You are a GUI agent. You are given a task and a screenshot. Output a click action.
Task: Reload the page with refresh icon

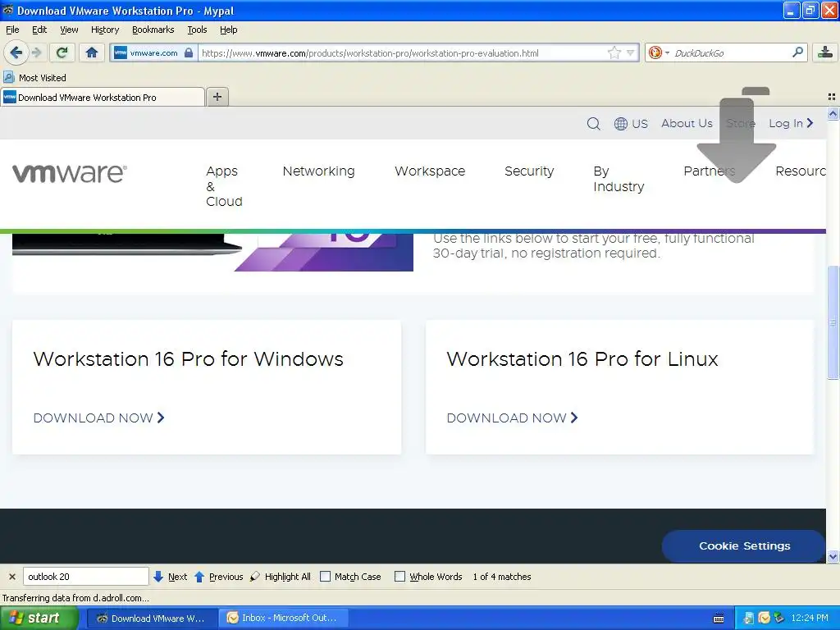[x=62, y=52]
